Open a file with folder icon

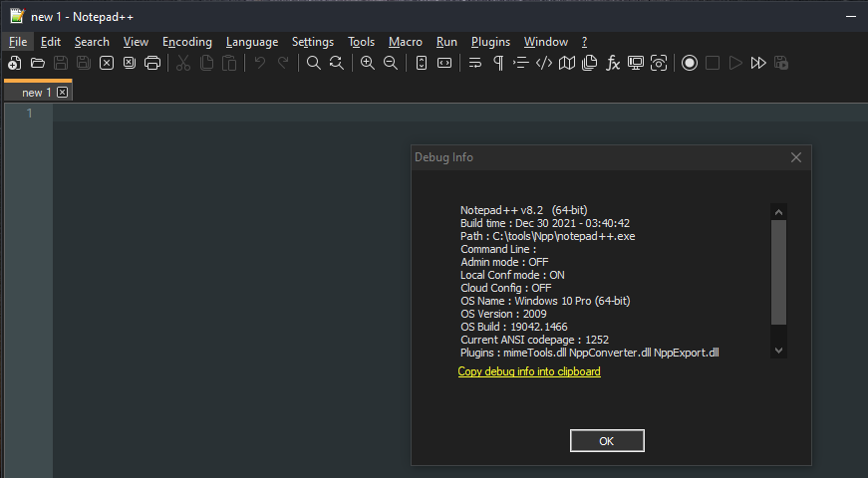(x=38, y=63)
